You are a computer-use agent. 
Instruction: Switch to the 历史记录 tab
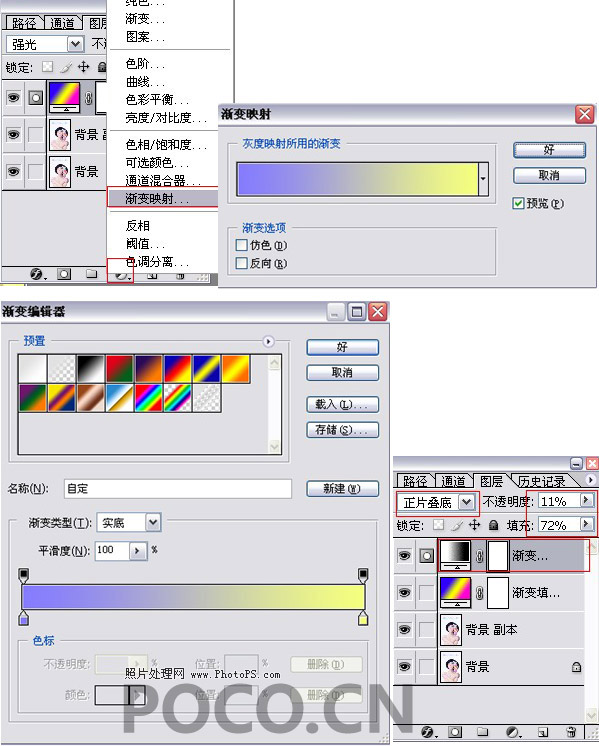(x=542, y=481)
